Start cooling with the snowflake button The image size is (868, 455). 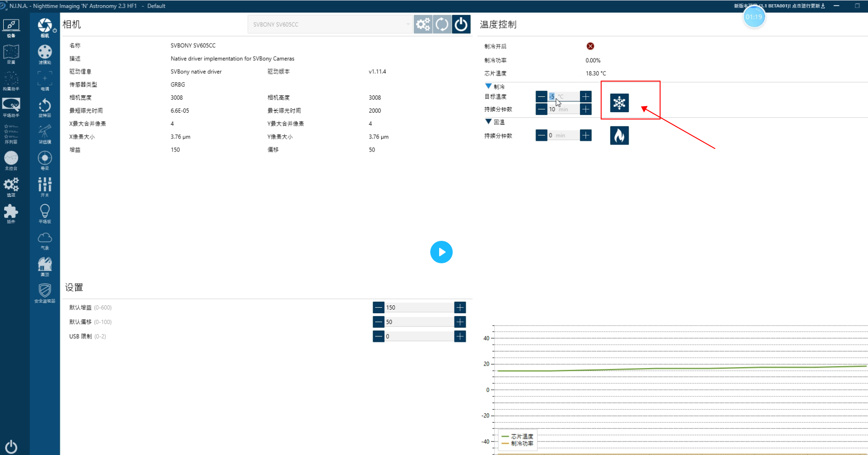[x=619, y=103]
